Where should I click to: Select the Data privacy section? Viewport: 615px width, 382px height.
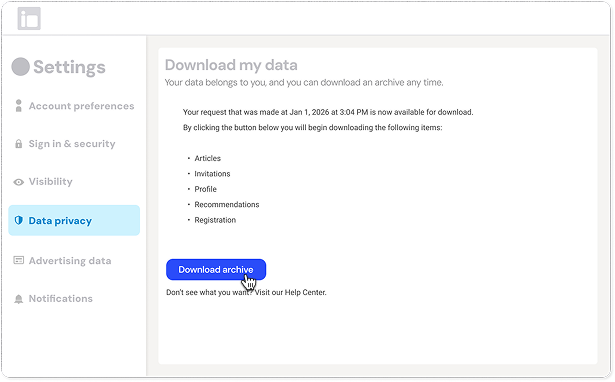point(74,220)
